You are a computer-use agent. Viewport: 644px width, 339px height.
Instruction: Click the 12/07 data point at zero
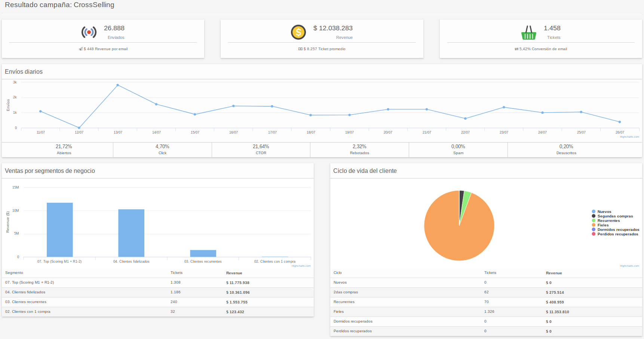pyautogui.click(x=79, y=128)
